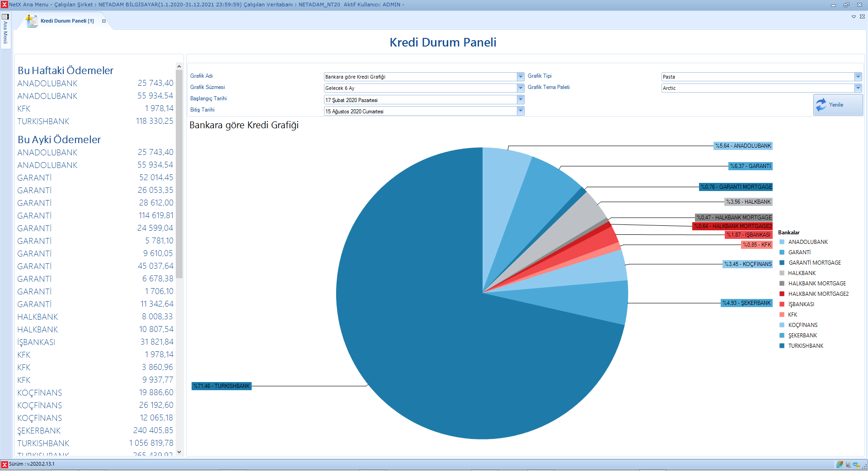Click the %0,85 - KFK chart label
The height and width of the screenshot is (471, 868).
coord(757,245)
